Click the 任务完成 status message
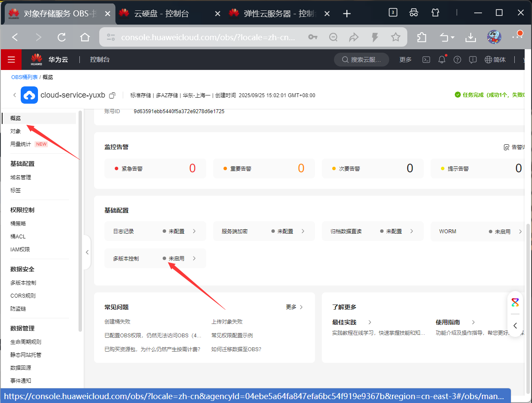The image size is (532, 403). [490, 95]
